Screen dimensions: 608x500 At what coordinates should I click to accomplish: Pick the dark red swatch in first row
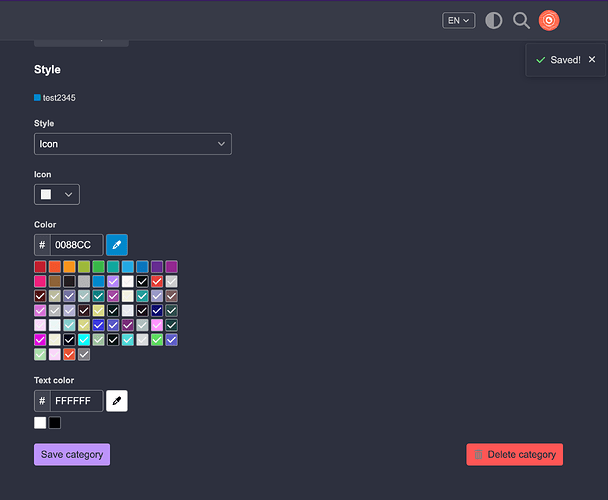click(x=40, y=266)
